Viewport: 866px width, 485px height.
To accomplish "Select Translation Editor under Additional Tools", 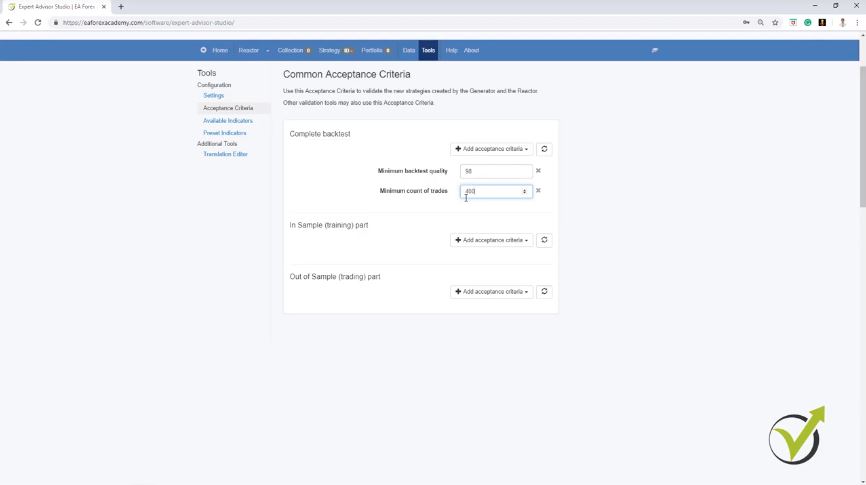I will pyautogui.click(x=225, y=154).
